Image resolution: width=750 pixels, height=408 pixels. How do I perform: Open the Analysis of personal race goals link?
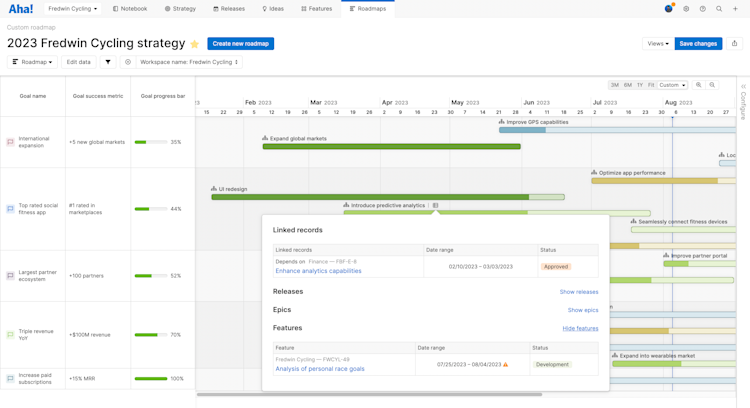click(x=320, y=369)
